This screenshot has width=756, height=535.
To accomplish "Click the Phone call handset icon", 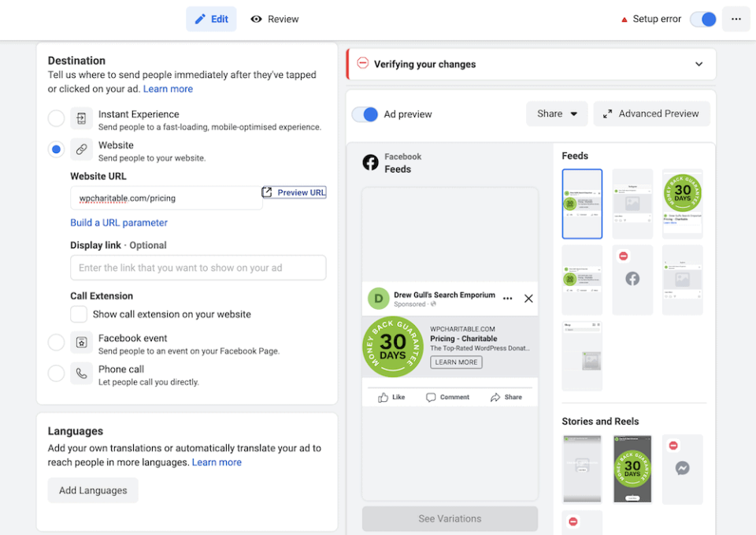I will pos(81,373).
